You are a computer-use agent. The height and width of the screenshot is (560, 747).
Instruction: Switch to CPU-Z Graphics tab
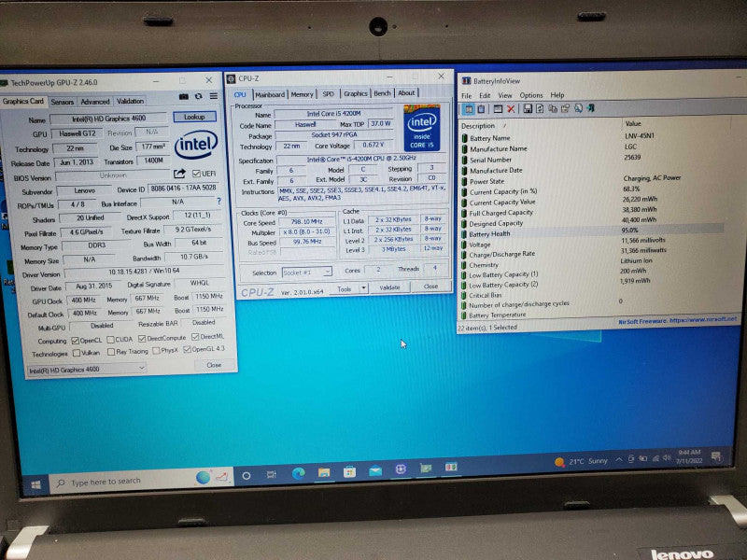(356, 93)
